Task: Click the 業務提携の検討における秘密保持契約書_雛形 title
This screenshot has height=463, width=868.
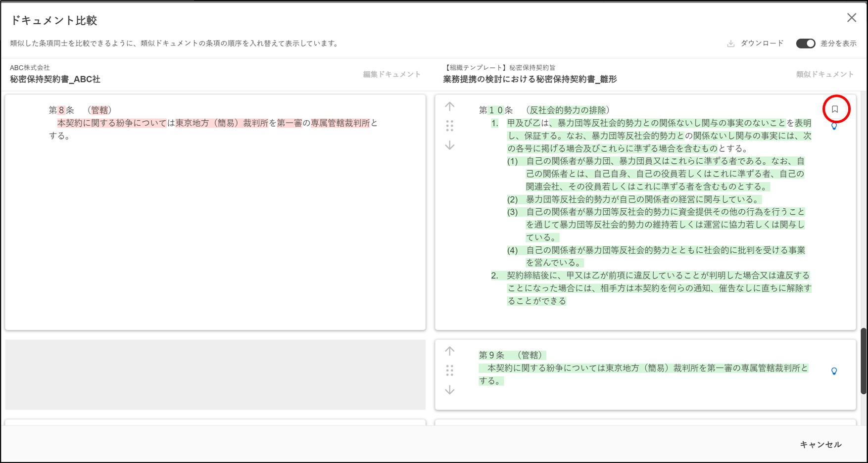Action: 530,79
